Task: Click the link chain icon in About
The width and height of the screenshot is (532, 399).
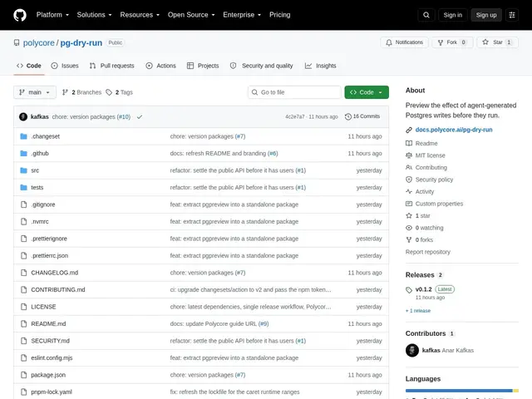Action: [x=409, y=130]
